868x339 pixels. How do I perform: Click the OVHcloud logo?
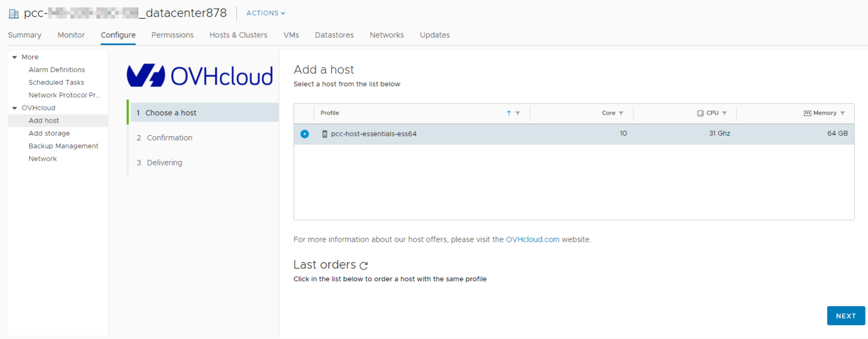[x=200, y=76]
